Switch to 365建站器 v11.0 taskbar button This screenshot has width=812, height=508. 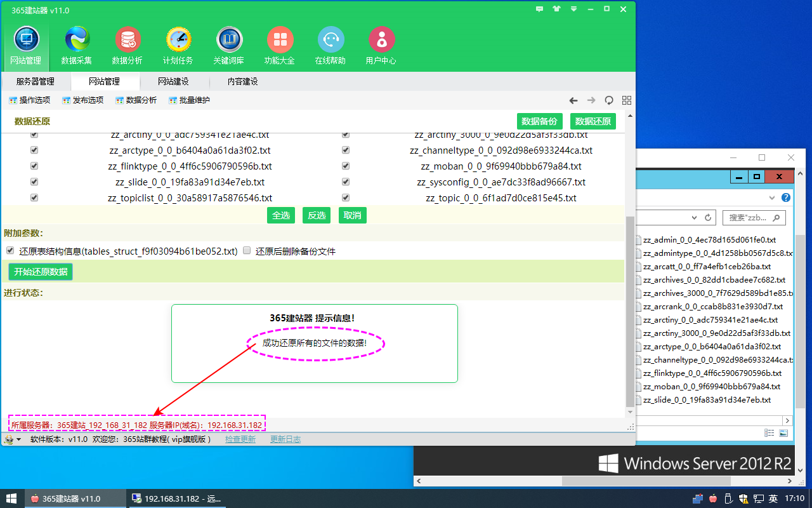coord(75,498)
